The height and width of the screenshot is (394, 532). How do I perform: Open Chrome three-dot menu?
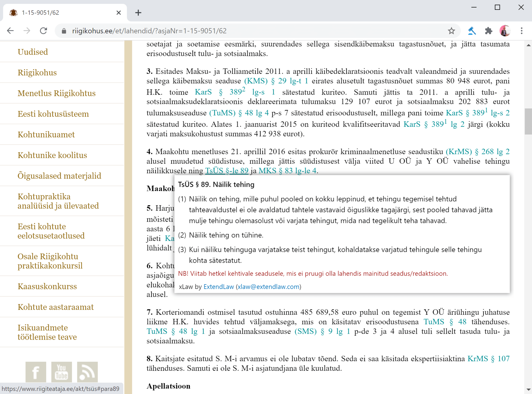[x=522, y=31]
